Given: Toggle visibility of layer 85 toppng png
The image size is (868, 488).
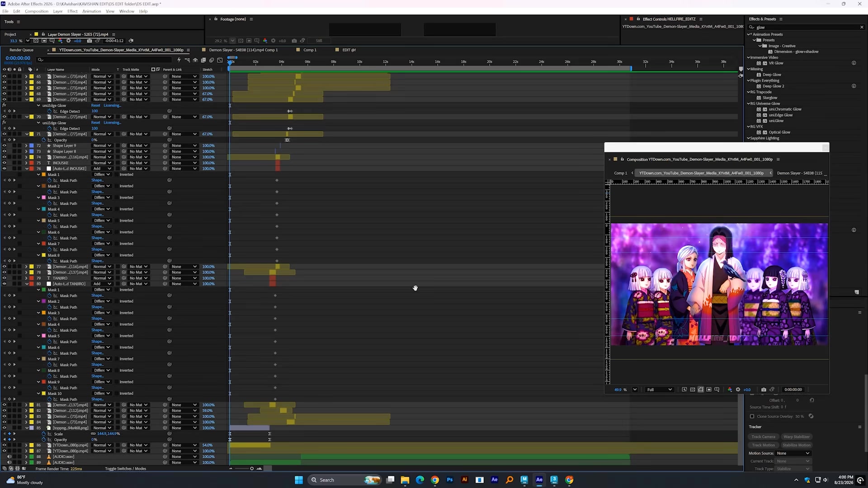Looking at the screenshot, I should tap(4, 428).
